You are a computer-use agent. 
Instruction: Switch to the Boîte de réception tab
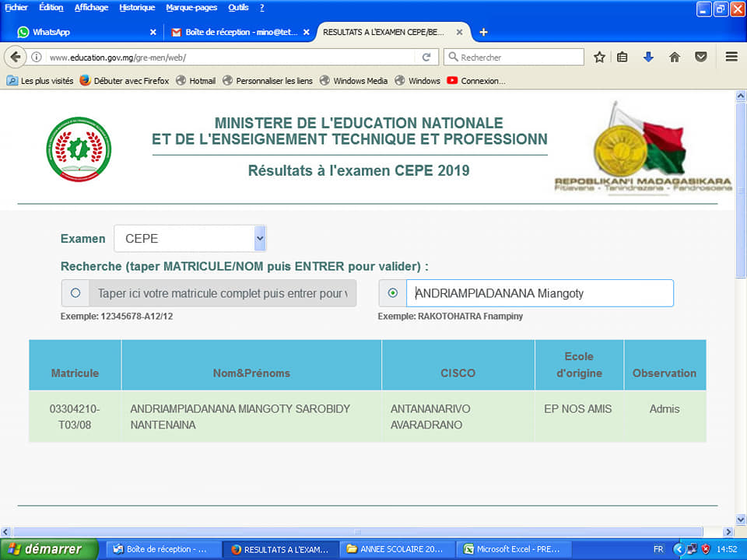point(233,32)
